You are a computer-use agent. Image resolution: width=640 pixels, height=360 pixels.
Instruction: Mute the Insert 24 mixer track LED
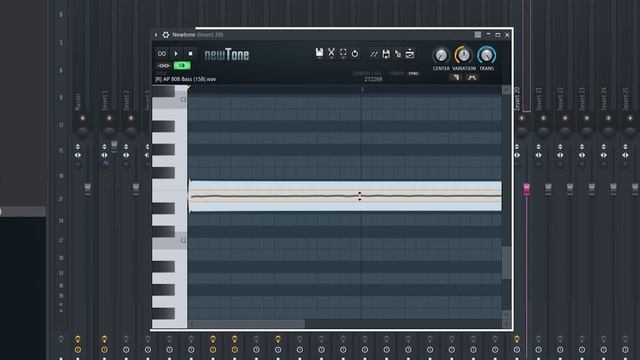click(x=608, y=118)
